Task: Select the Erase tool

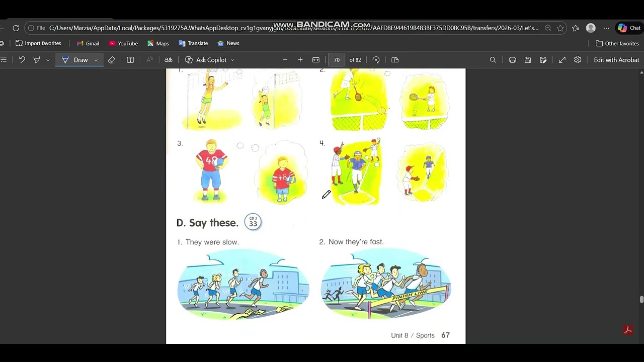Action: pyautogui.click(x=111, y=60)
